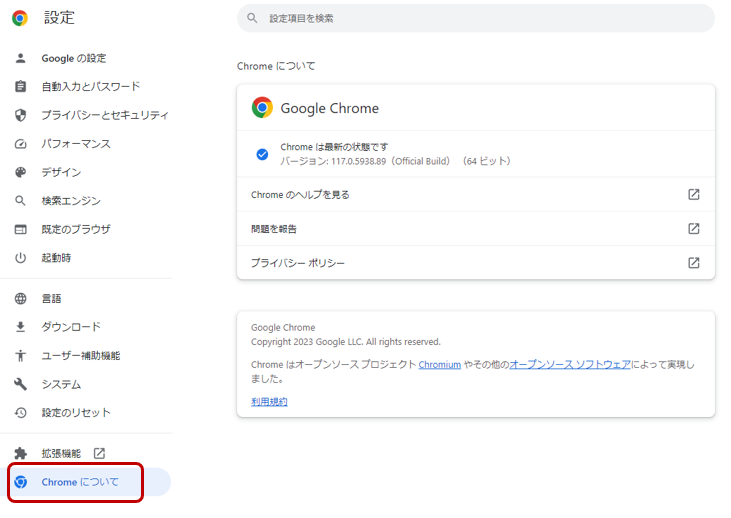Go to ダウンロード settings
Screen dimensions: 731x518
click(70, 327)
